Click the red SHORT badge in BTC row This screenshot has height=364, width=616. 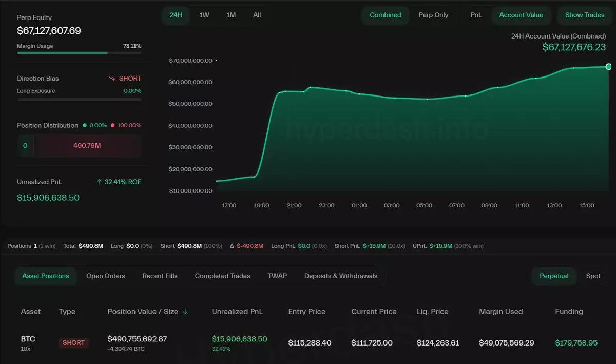(73, 343)
